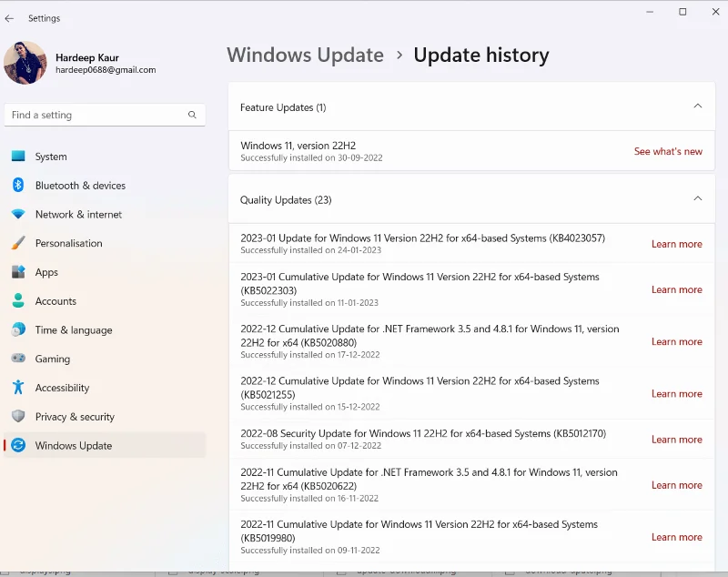Click the back arrow in Settings
Image resolution: width=728 pixels, height=577 pixels.
point(9,18)
